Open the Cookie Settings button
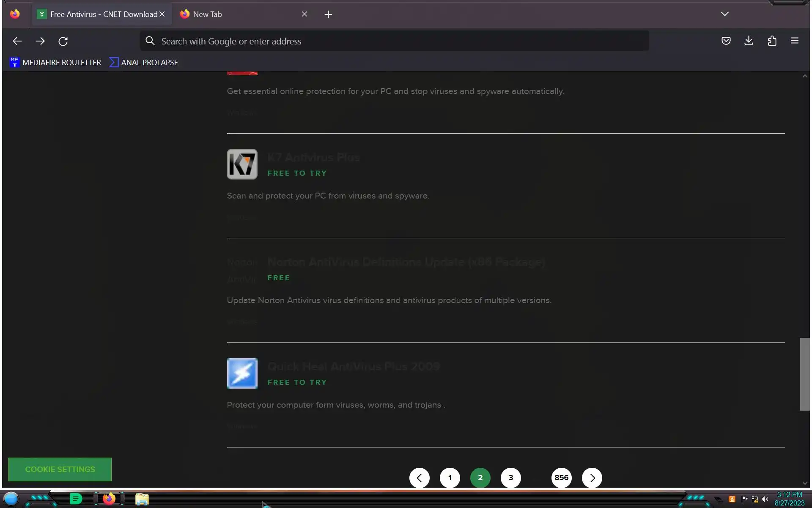The width and height of the screenshot is (812, 508). coord(60,469)
